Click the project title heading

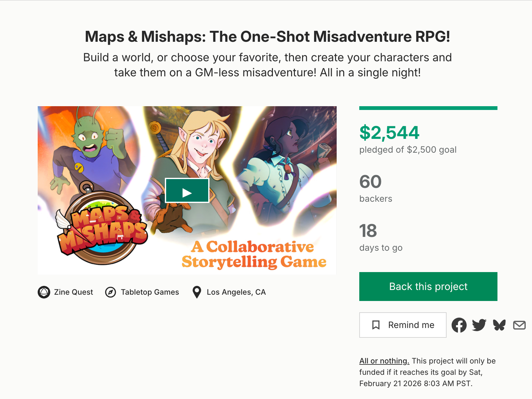point(267,36)
